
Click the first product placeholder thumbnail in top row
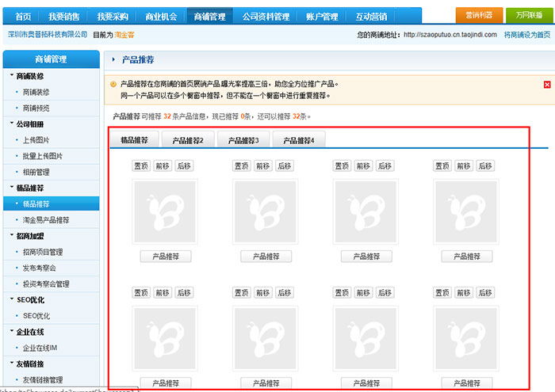click(164, 211)
